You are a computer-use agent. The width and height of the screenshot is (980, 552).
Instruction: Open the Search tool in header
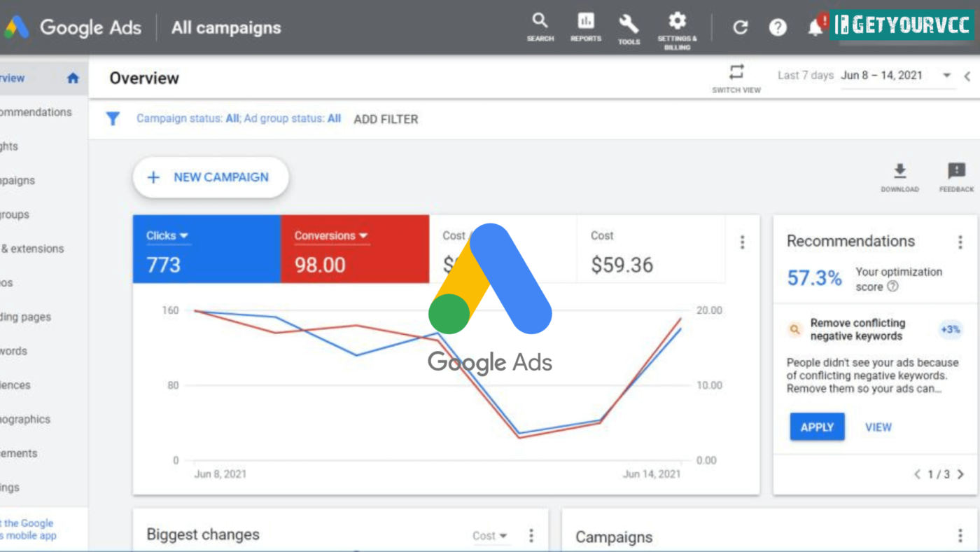point(540,27)
